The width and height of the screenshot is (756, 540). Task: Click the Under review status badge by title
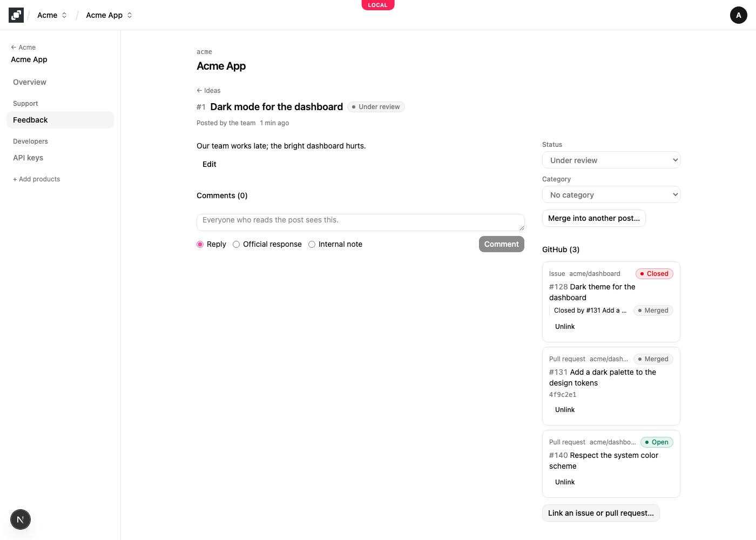376,107
